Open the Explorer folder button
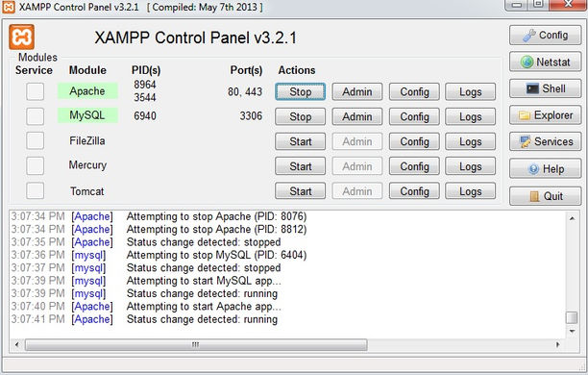This screenshot has height=375, width=588. tap(546, 115)
